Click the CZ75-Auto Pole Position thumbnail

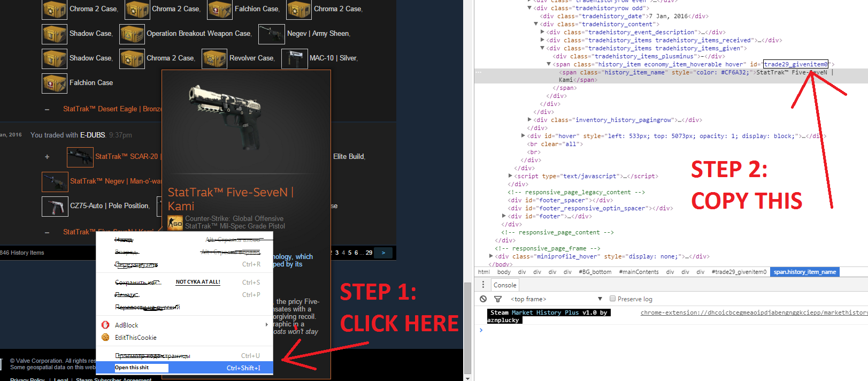[x=55, y=207]
